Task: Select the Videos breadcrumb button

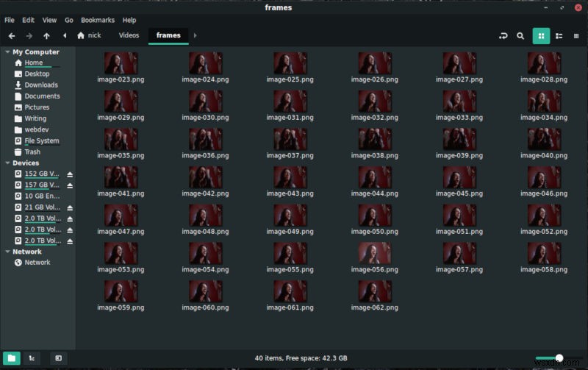Action: (x=129, y=35)
